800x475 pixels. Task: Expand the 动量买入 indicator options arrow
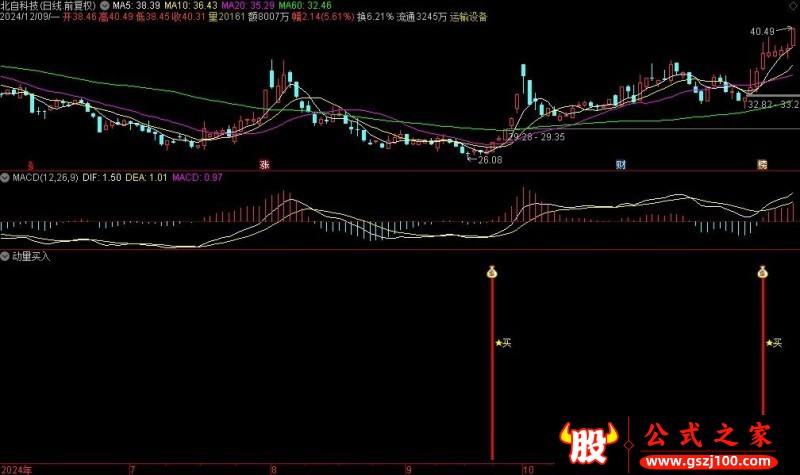point(5,256)
